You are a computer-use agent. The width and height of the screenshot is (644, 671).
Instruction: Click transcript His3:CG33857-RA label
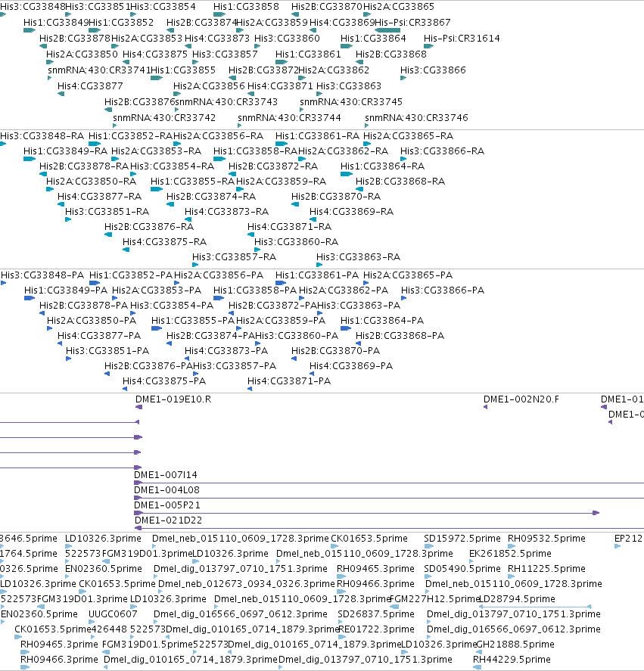[x=235, y=256]
